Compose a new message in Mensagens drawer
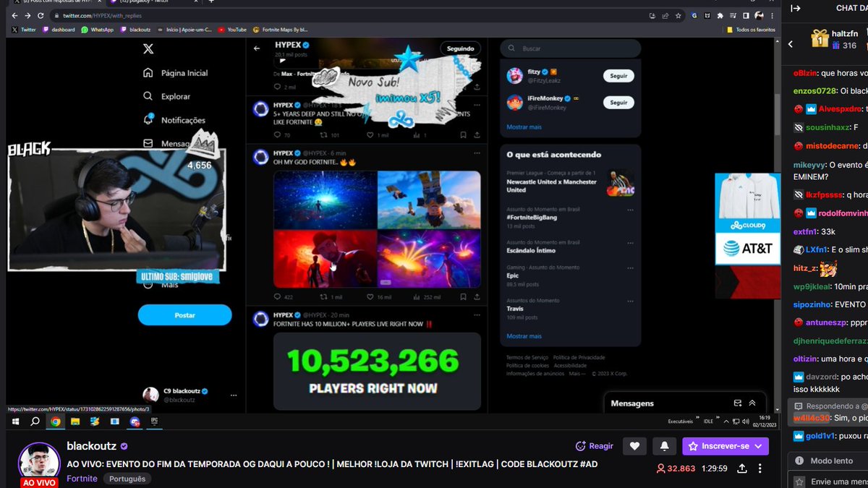Image resolution: width=868 pixels, height=488 pixels. point(737,403)
